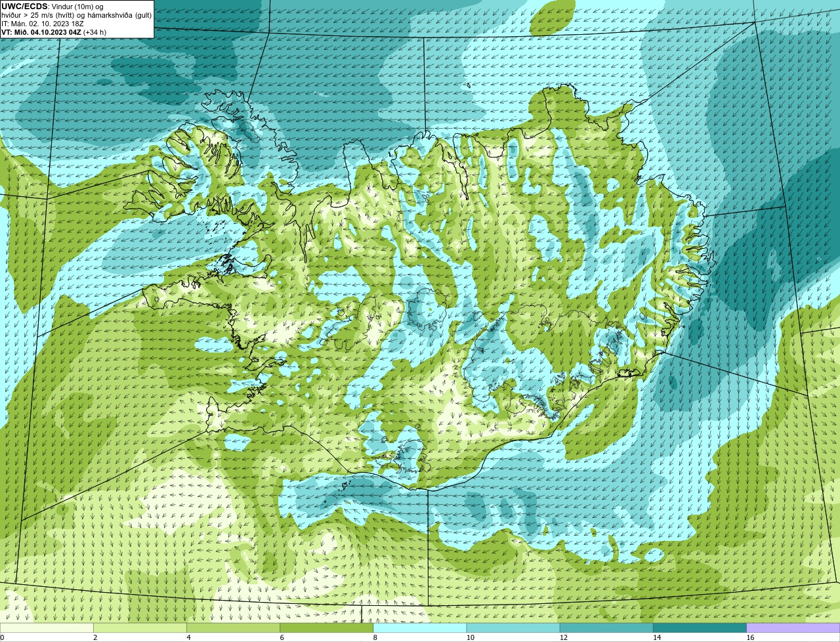Image resolution: width=840 pixels, height=642 pixels.
Task: Click the 4–6 m/s green legend swatch
Action: coord(233,628)
